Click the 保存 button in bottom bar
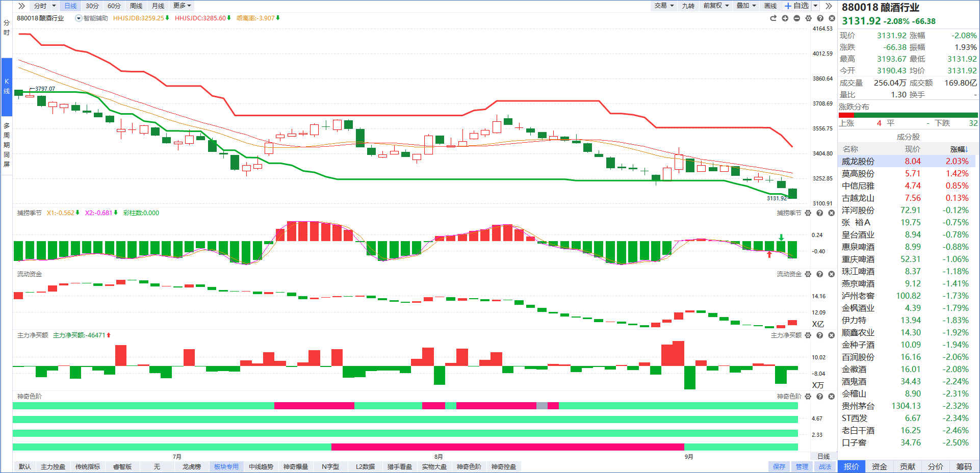This screenshot has width=980, height=473. click(779, 467)
